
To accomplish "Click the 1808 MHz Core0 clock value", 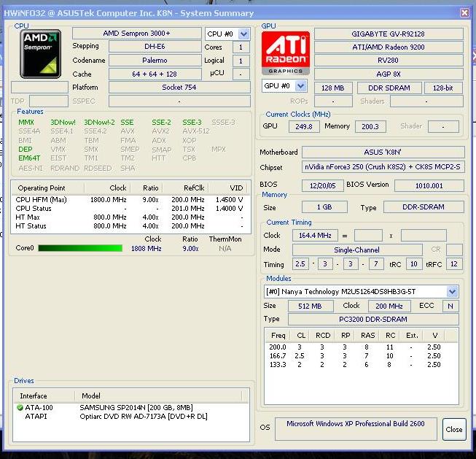I will (146, 248).
